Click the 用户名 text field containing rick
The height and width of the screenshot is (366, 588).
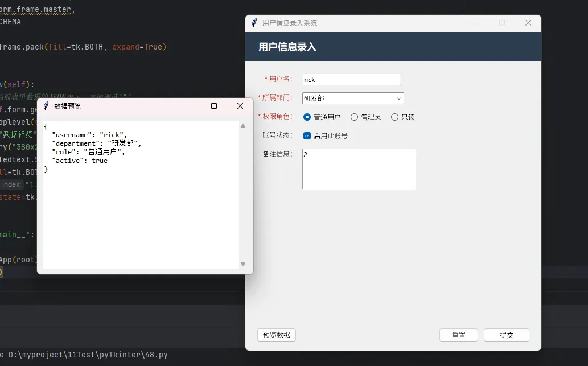pyautogui.click(x=351, y=80)
